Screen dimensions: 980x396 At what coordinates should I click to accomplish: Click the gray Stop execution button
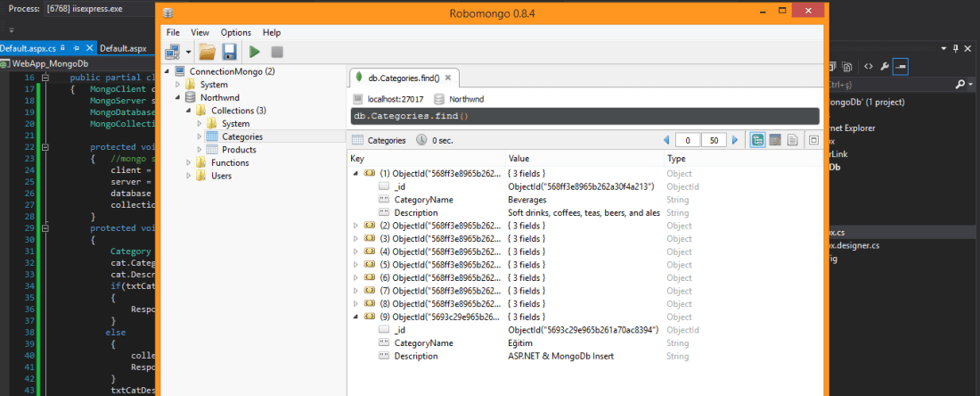coord(277,53)
